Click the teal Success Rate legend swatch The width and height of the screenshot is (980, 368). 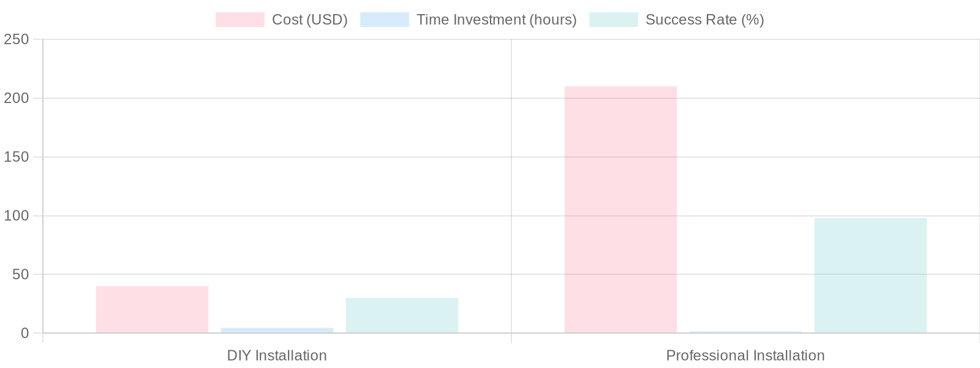click(x=613, y=20)
